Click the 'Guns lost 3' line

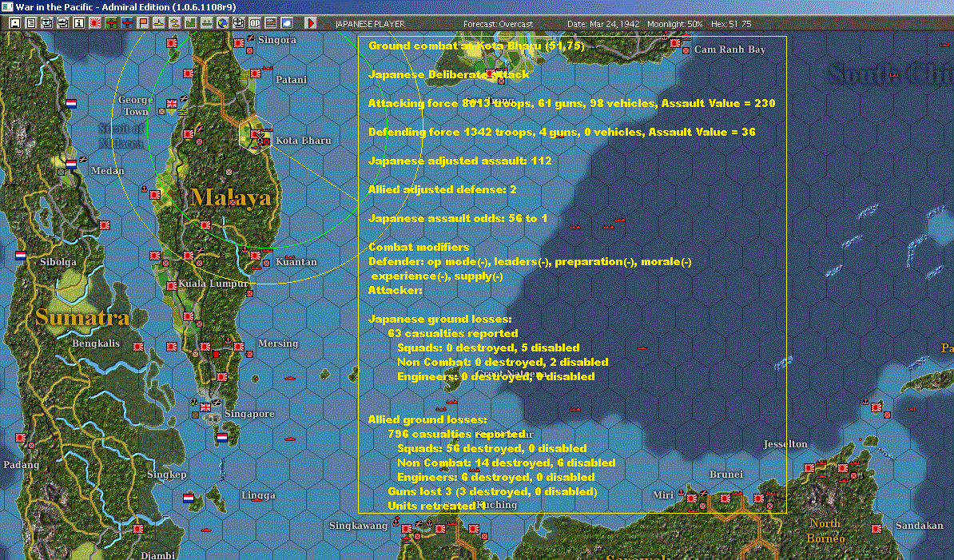click(492, 491)
